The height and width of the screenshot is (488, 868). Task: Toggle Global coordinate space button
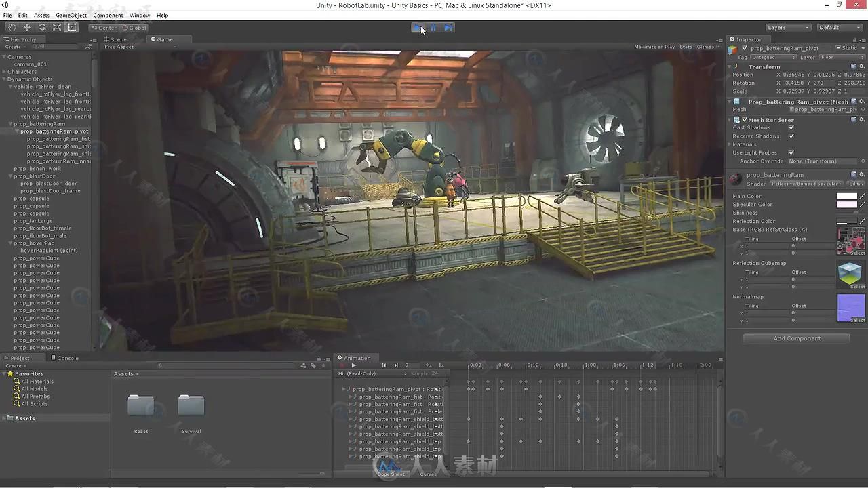[134, 28]
